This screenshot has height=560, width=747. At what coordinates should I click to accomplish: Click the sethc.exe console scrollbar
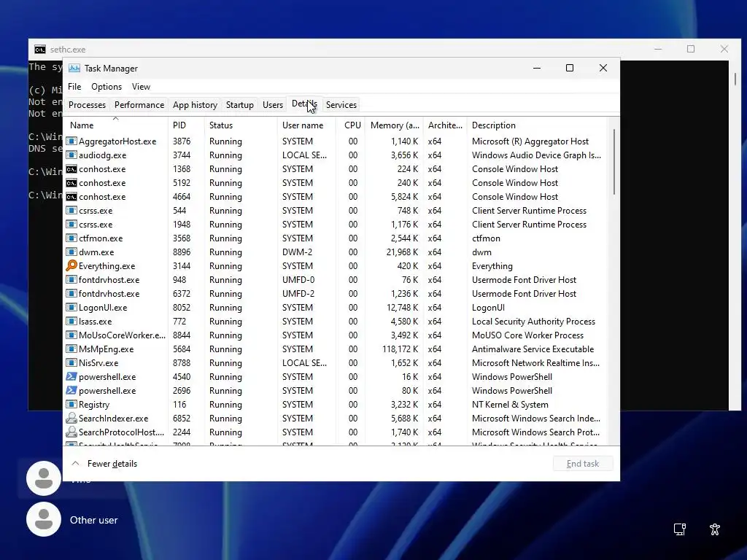[x=735, y=79]
